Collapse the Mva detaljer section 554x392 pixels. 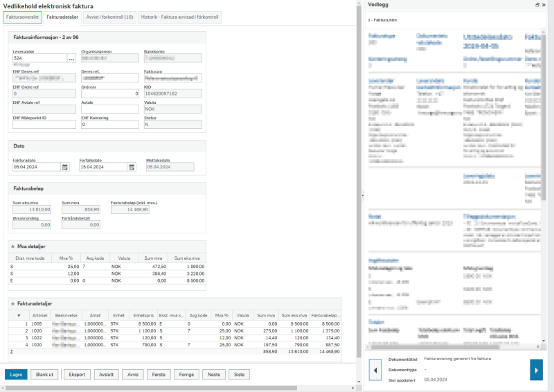click(12, 247)
